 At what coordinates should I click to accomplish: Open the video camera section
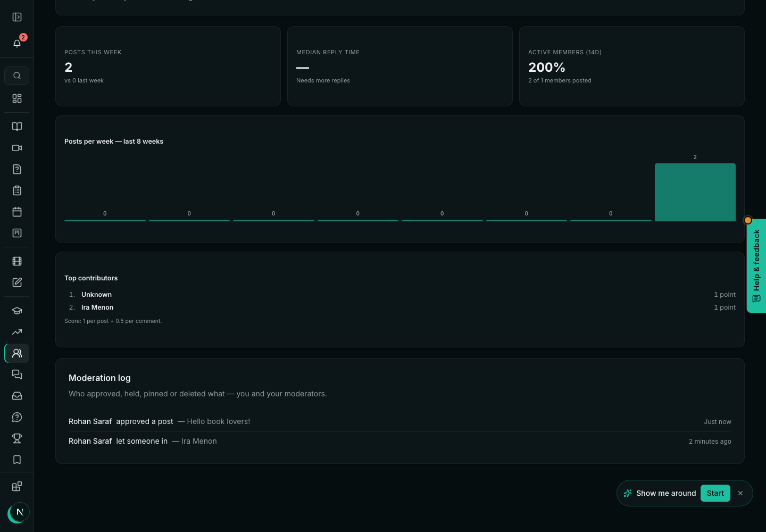click(17, 148)
